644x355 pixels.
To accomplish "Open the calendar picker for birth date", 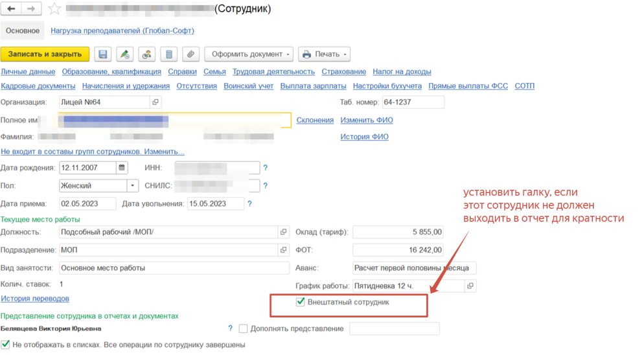I will pyautogui.click(x=122, y=168).
